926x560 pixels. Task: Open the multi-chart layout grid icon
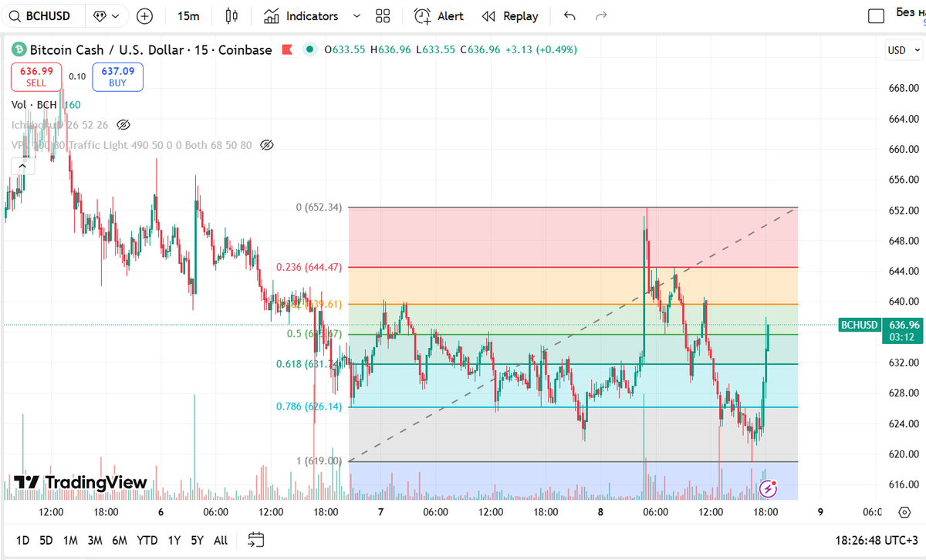click(382, 15)
